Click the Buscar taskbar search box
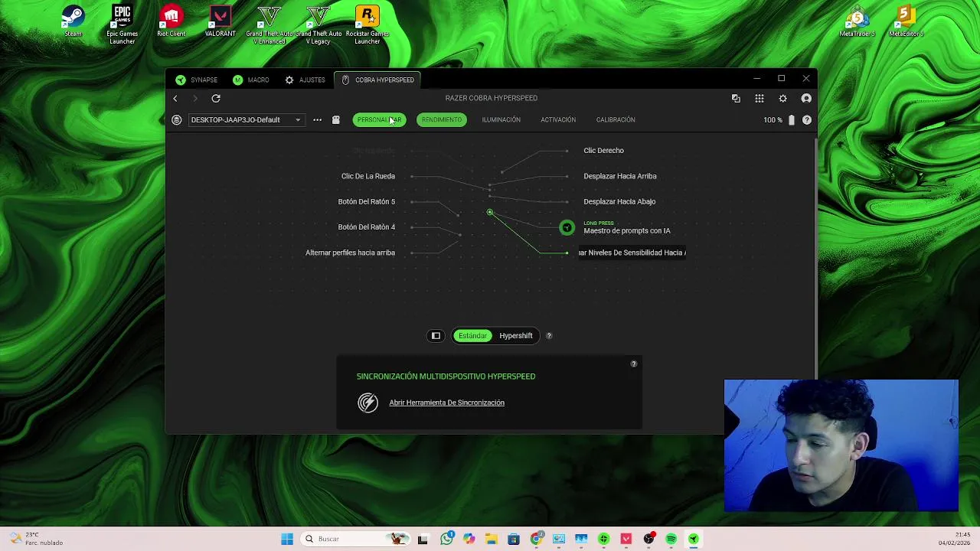Image resolution: width=980 pixels, height=551 pixels. [x=355, y=539]
